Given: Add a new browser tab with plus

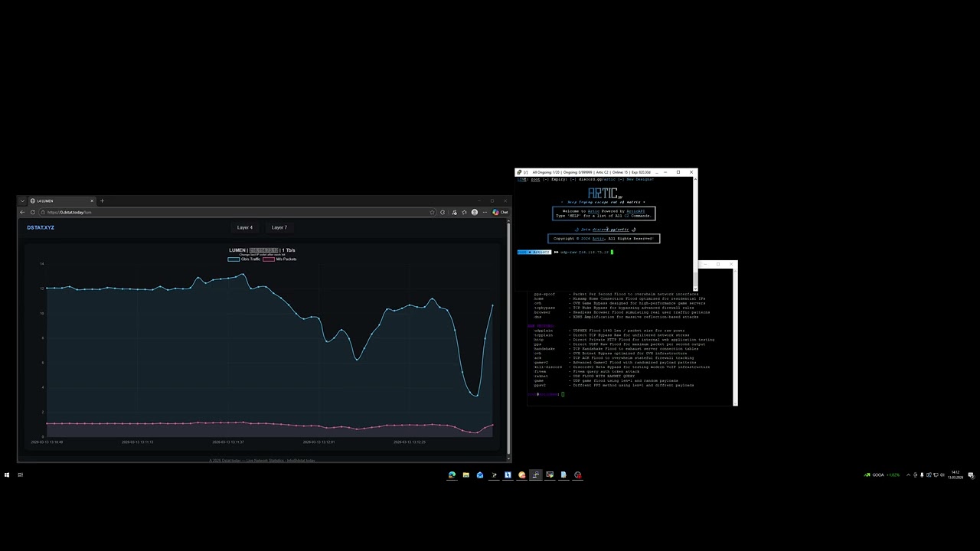Looking at the screenshot, I should coord(102,201).
